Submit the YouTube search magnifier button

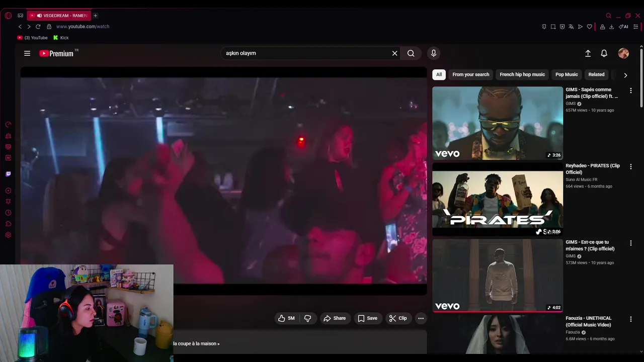(411, 53)
